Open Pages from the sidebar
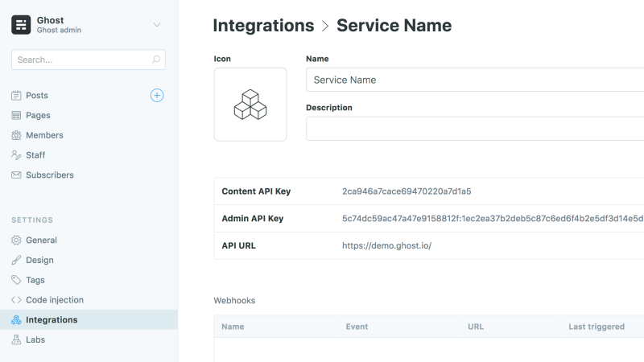Viewport: 644px width, 362px height. tap(38, 115)
